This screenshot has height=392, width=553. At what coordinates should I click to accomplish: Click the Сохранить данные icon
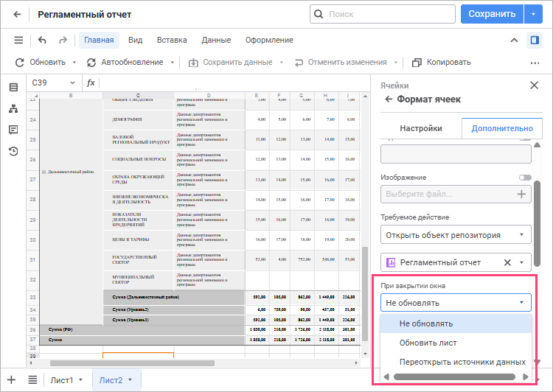(x=193, y=63)
